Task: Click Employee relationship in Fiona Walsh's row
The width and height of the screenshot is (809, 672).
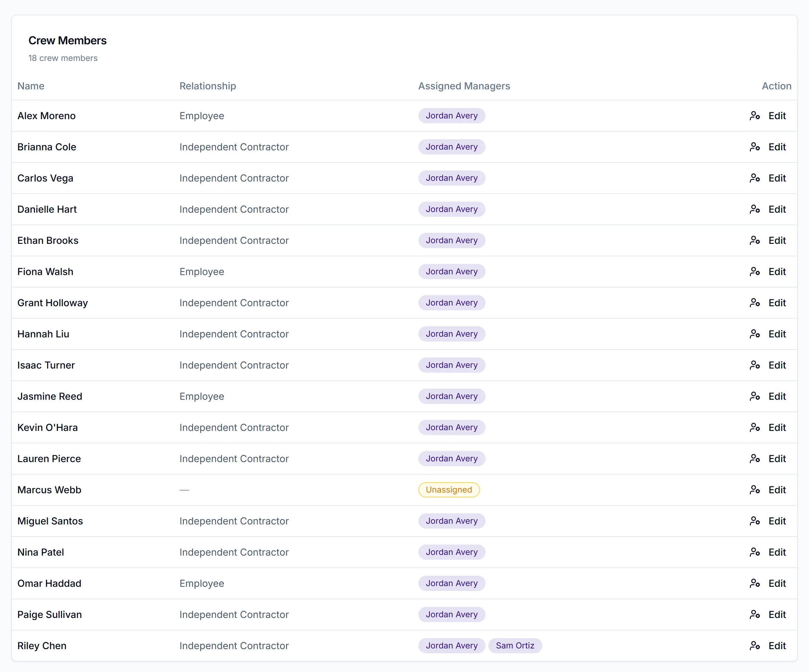Action: [202, 272]
